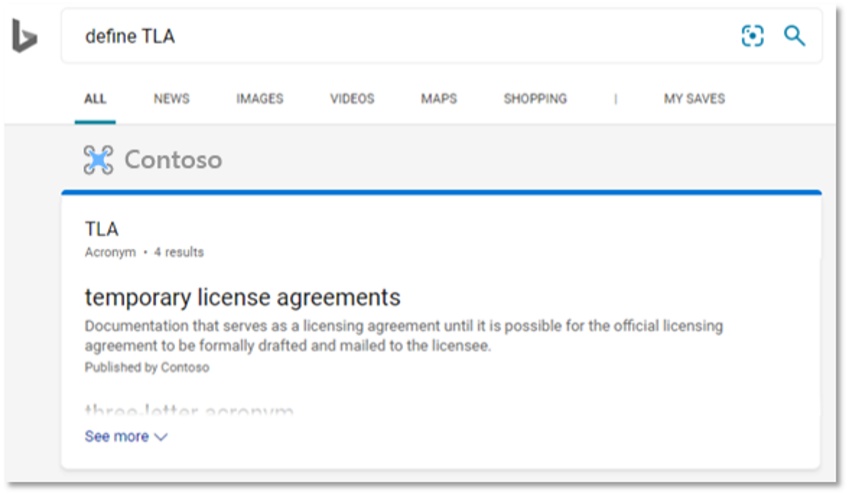
Task: Switch to the NEWS tab
Action: coord(172,99)
